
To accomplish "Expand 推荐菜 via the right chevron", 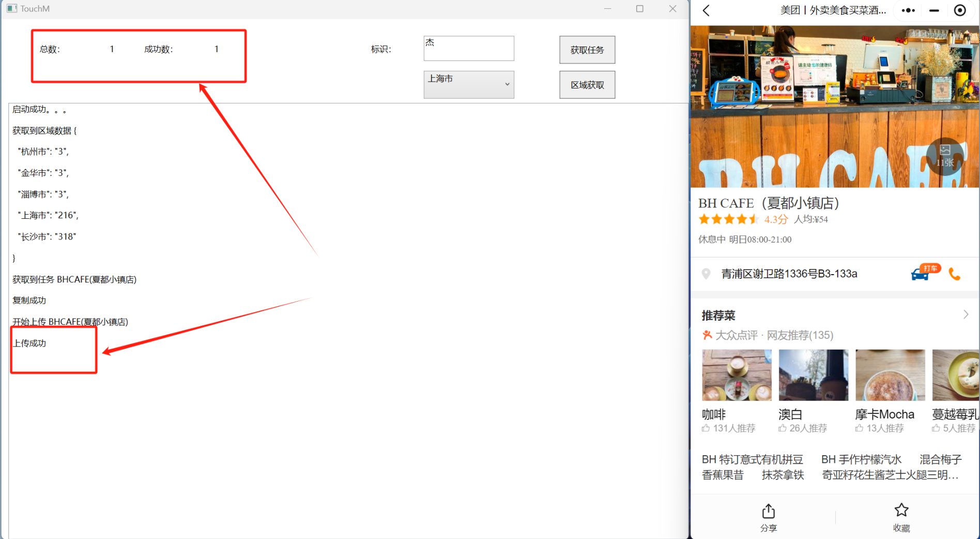I will (x=966, y=315).
